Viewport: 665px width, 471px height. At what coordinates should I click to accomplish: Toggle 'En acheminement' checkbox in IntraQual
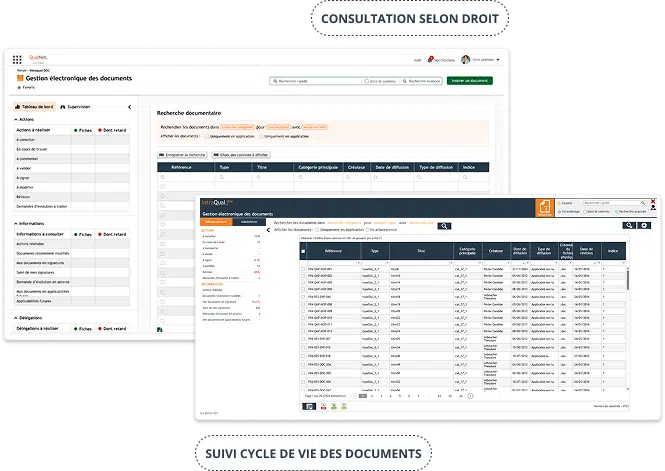[367, 230]
